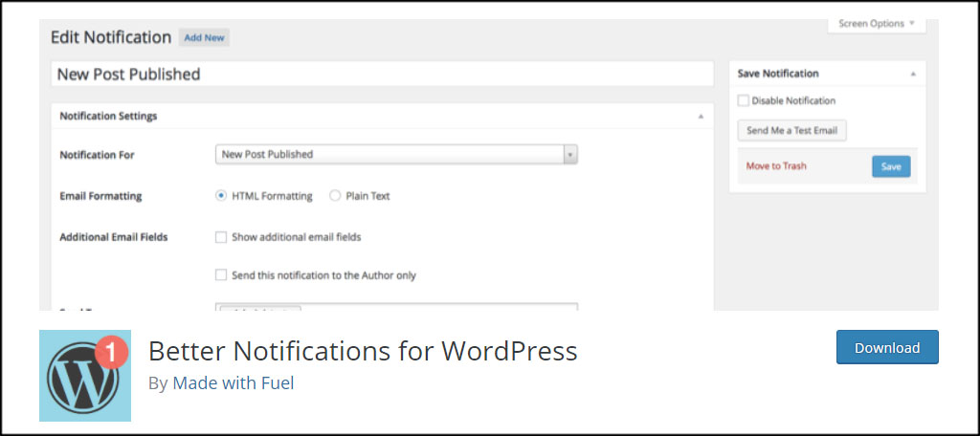Screen dimensions: 980x436
Task: Check Disable Notification checkbox
Action: (x=743, y=100)
